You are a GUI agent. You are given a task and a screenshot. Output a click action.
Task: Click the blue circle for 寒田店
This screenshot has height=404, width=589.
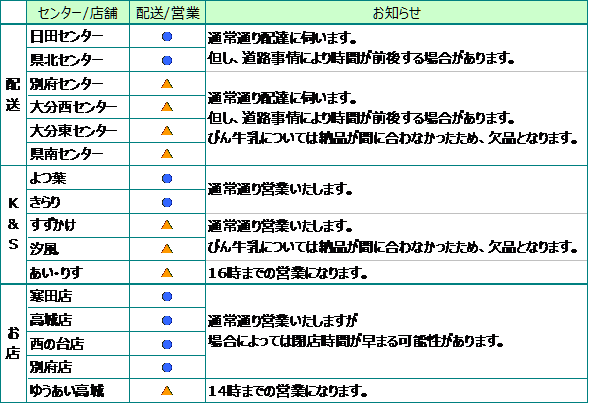167,297
